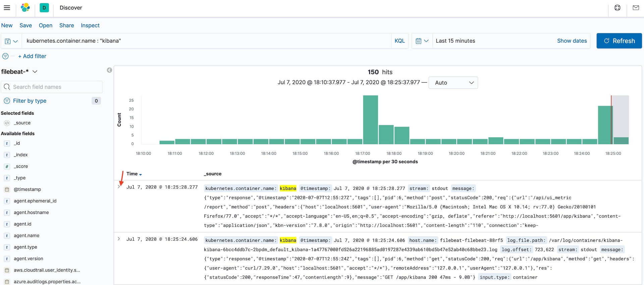644x285 pixels.
Task: Select the agent.type field
Action: [x=25, y=247]
